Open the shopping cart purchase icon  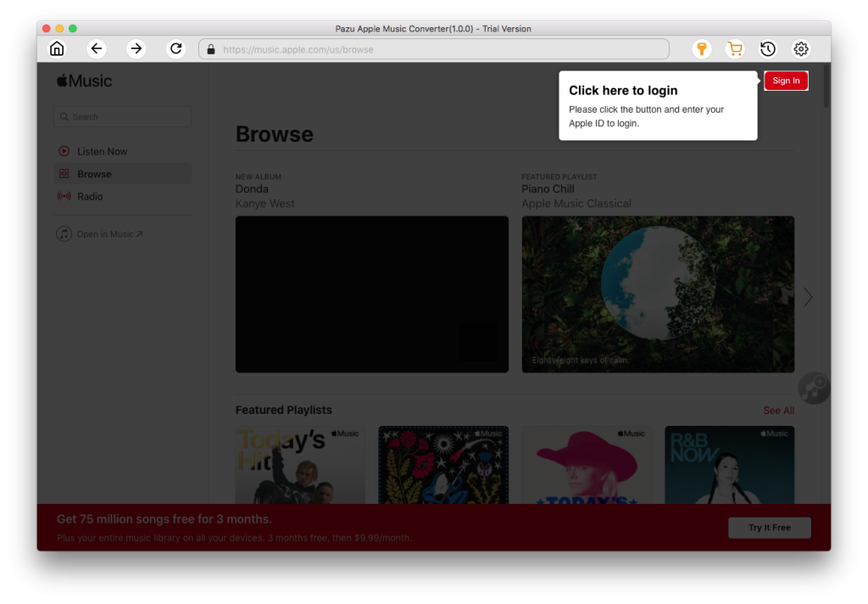coord(735,49)
